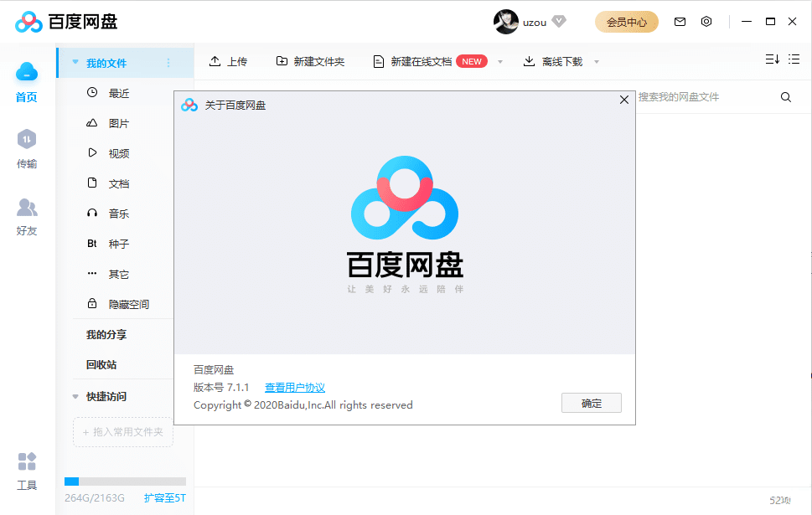812x515 pixels.
Task: Open the 首页 home cloud icon
Action: 27,71
